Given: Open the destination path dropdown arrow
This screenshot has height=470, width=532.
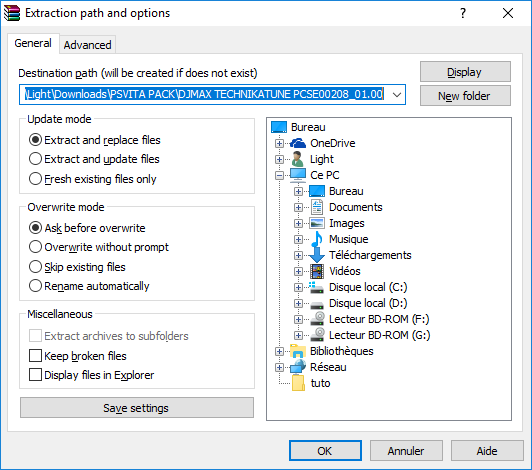Looking at the screenshot, I should [397, 94].
